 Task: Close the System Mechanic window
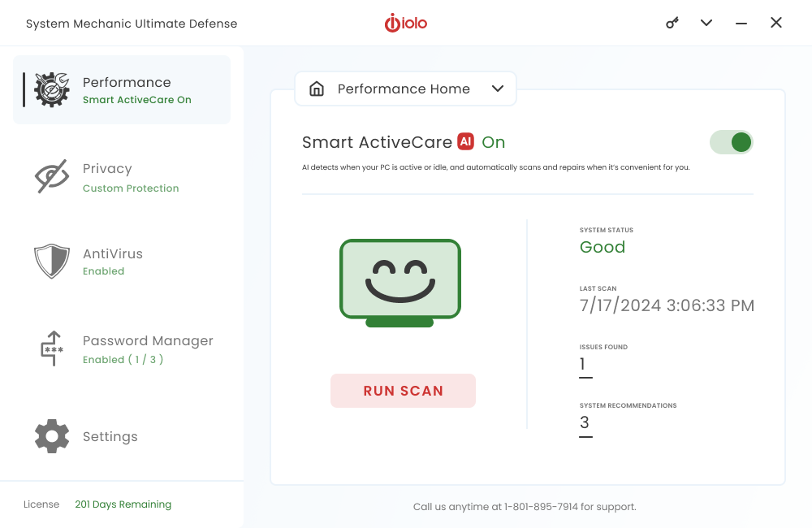click(775, 23)
